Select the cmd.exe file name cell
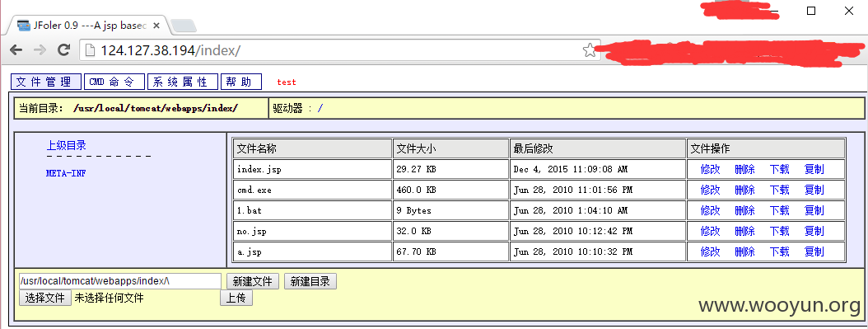The image size is (868, 329). (312, 190)
